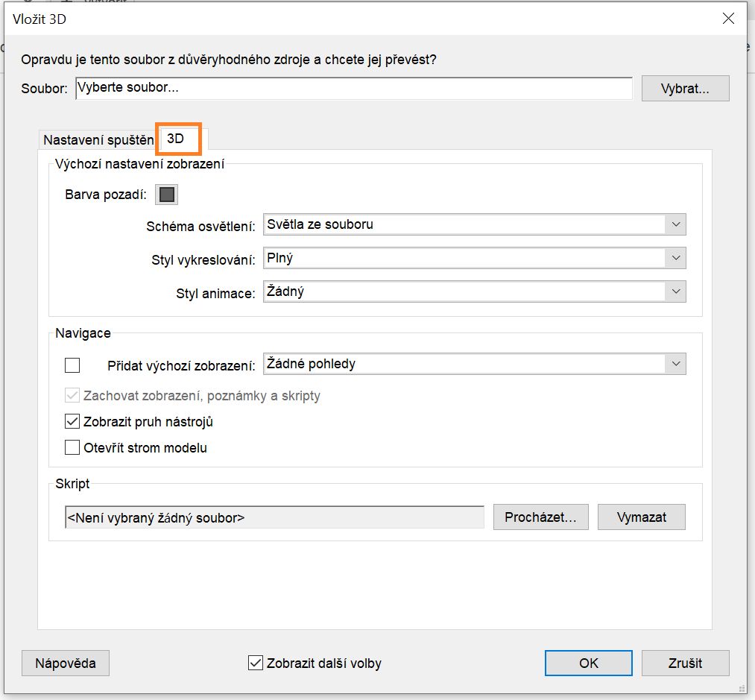Click Procházet to browse for a script
The height and width of the screenshot is (700, 755).
pyautogui.click(x=540, y=516)
